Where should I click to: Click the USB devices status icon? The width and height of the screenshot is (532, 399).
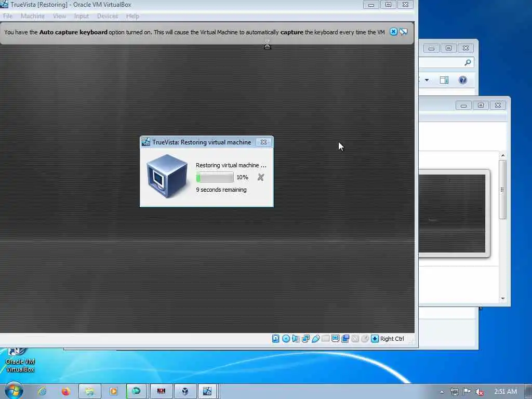pos(315,339)
